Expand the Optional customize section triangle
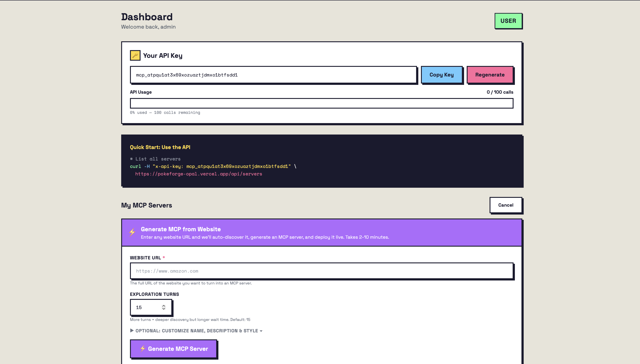 pos(132,331)
